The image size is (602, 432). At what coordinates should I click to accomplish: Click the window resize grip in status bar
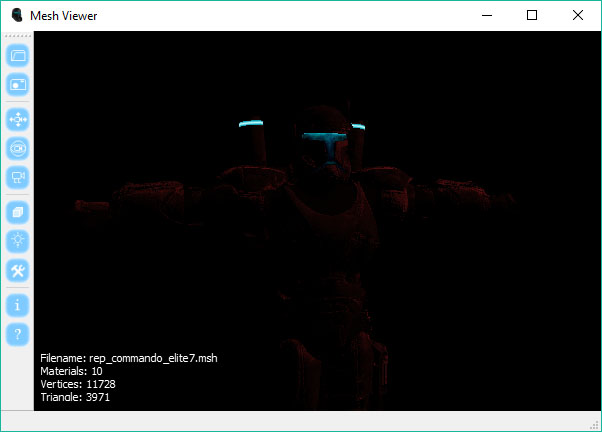(595, 425)
